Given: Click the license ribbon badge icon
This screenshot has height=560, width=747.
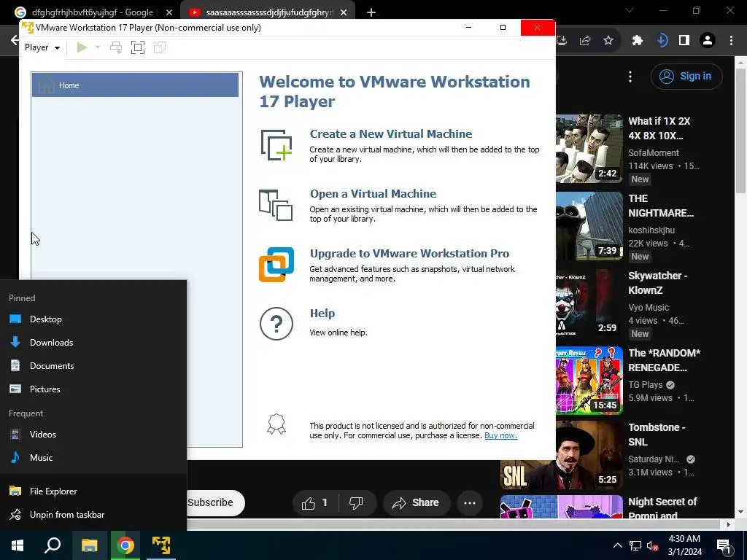Looking at the screenshot, I should pos(276,424).
